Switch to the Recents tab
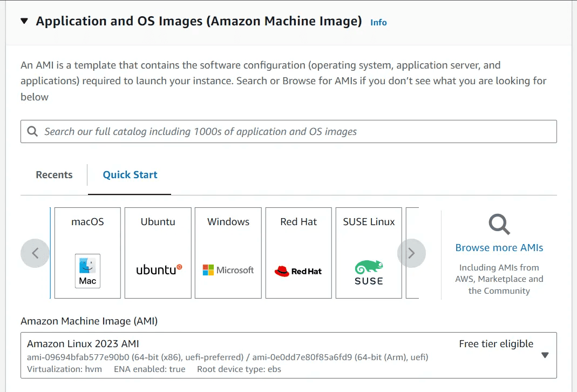This screenshot has height=392, width=577. click(54, 175)
